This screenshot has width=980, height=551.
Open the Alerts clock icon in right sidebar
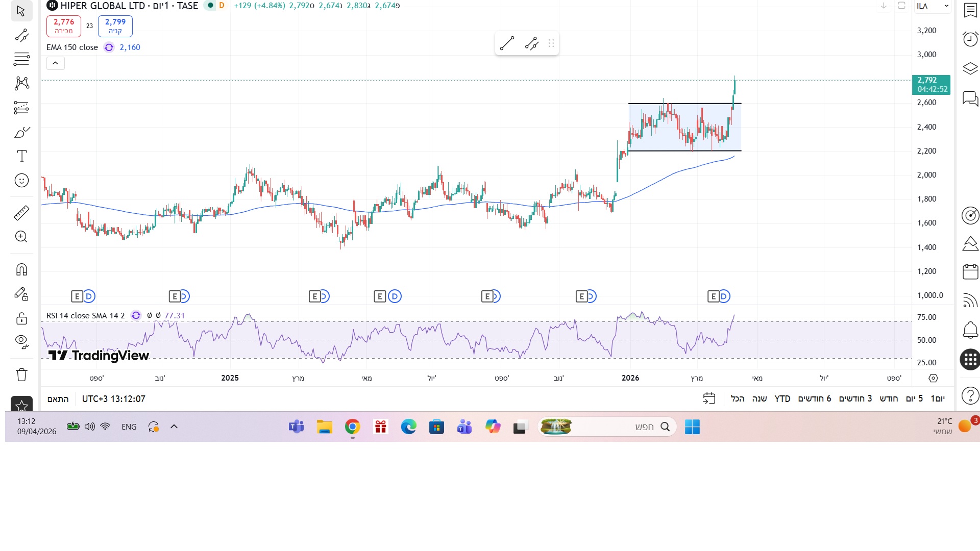click(x=970, y=39)
